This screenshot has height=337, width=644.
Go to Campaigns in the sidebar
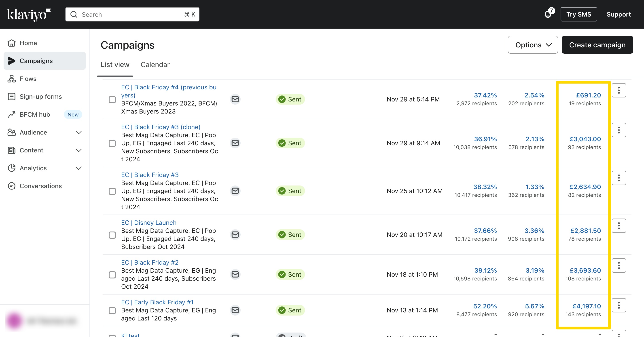click(45, 61)
